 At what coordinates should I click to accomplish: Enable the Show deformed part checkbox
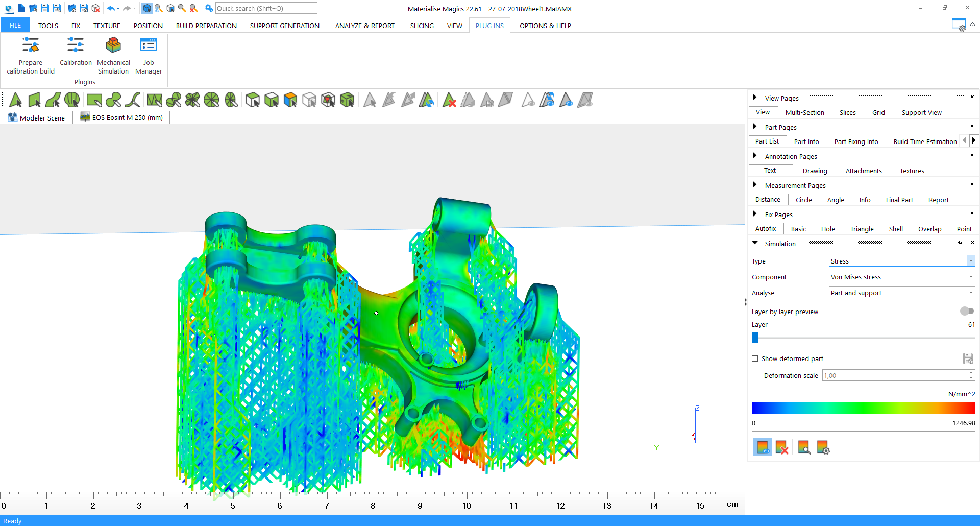click(x=755, y=358)
